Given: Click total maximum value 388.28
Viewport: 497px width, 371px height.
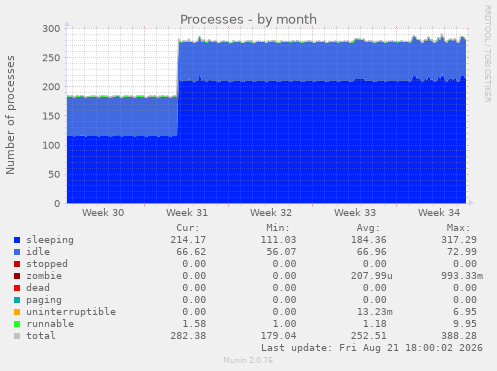Looking at the screenshot, I should click(459, 336).
